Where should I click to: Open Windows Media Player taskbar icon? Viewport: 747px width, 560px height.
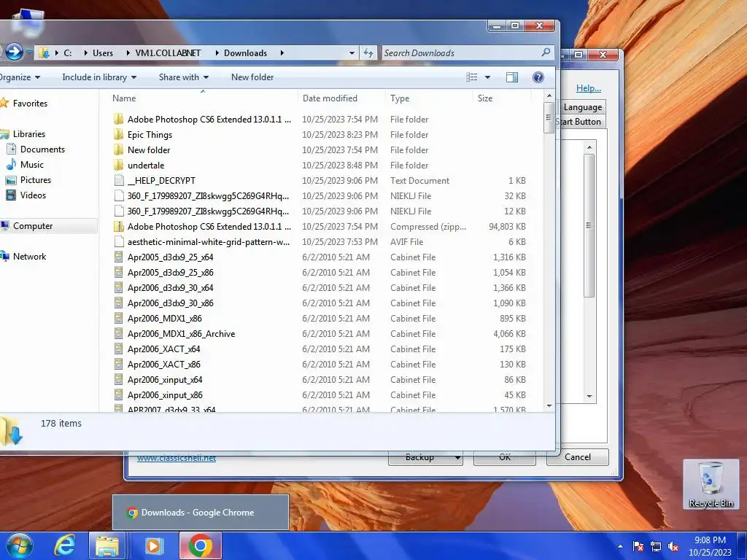click(x=153, y=545)
